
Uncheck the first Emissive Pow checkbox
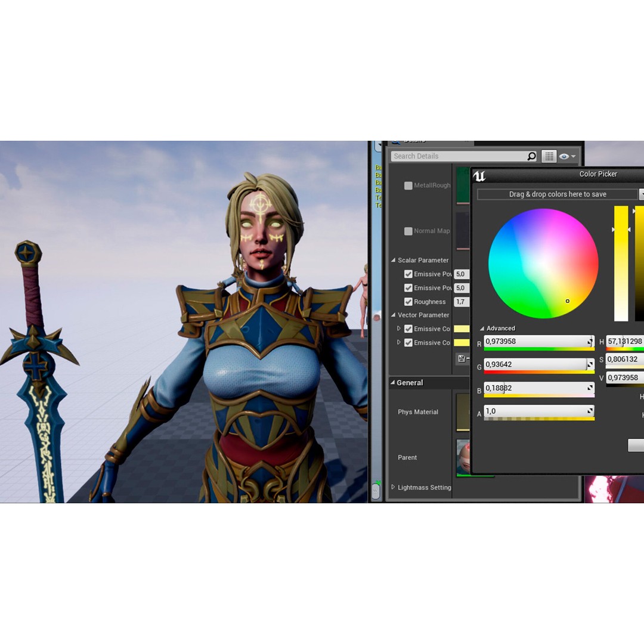408,274
